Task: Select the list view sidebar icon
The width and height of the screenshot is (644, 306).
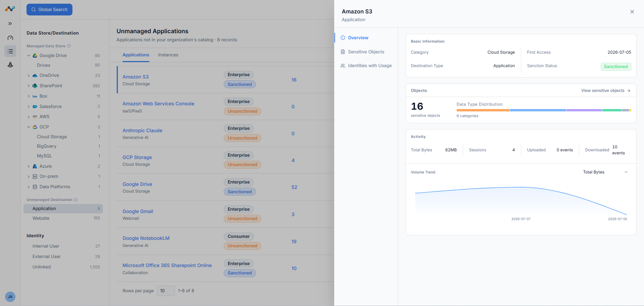Action: (x=10, y=51)
